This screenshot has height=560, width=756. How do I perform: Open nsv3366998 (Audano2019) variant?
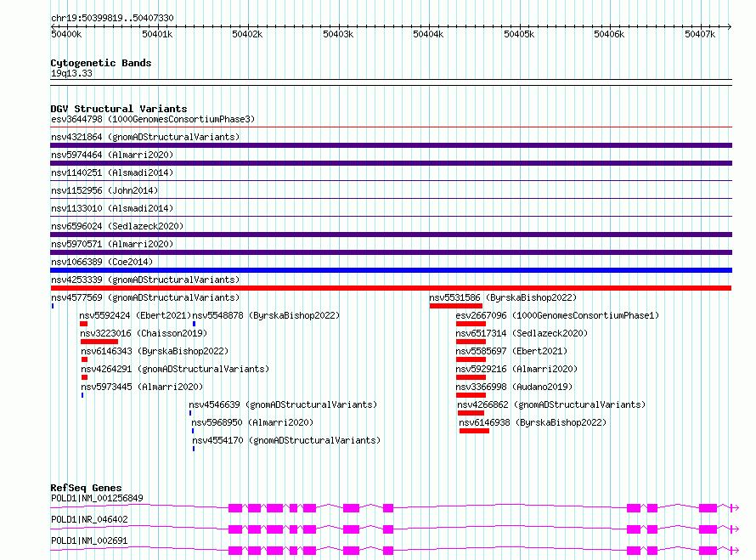514,387
